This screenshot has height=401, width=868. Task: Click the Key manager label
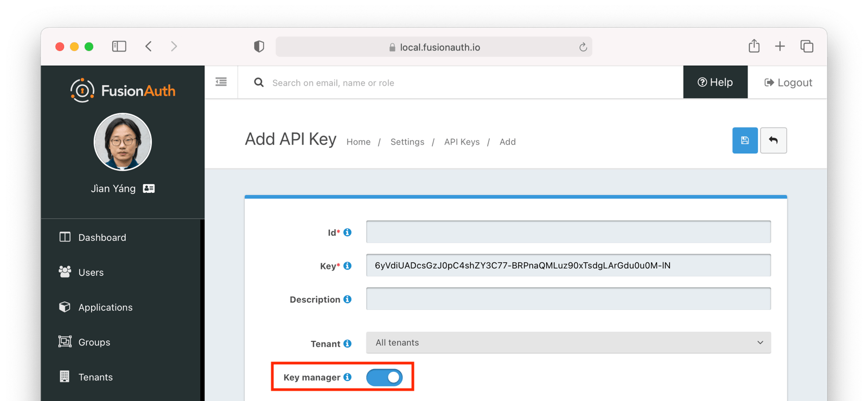312,377
